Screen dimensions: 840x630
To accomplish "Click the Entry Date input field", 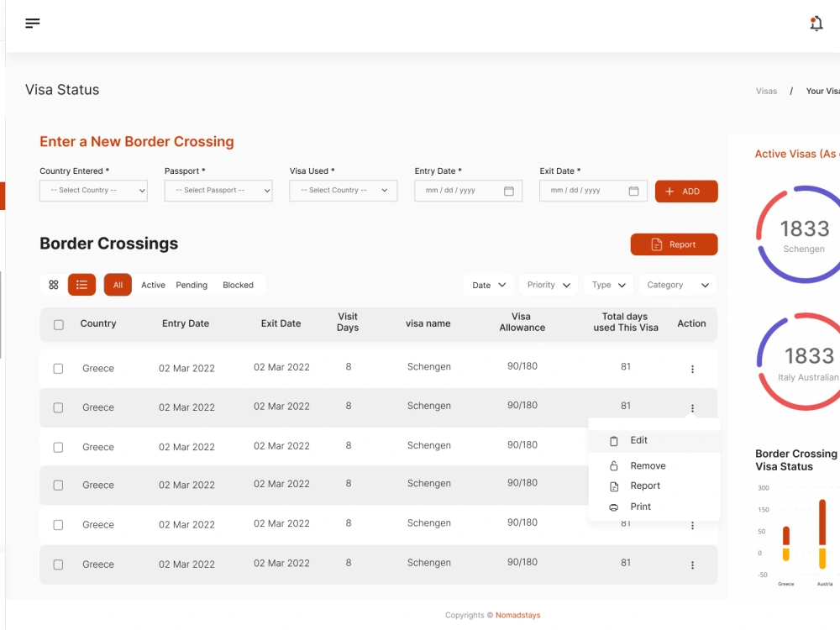I will click(468, 191).
